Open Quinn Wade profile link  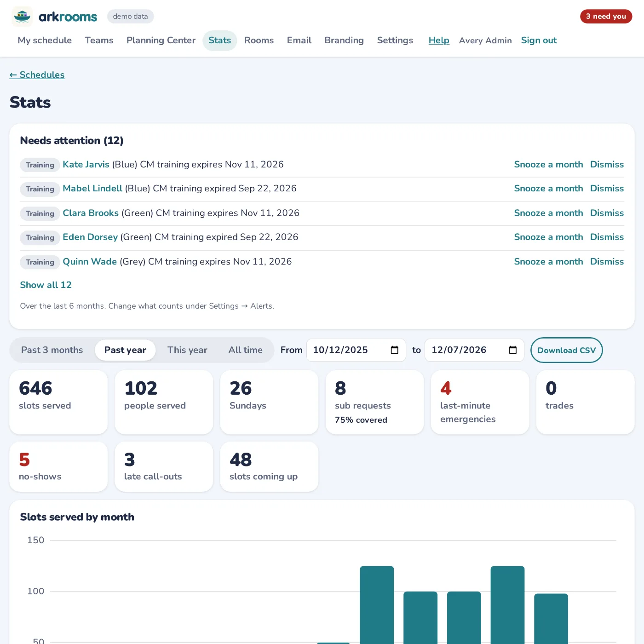tap(90, 262)
